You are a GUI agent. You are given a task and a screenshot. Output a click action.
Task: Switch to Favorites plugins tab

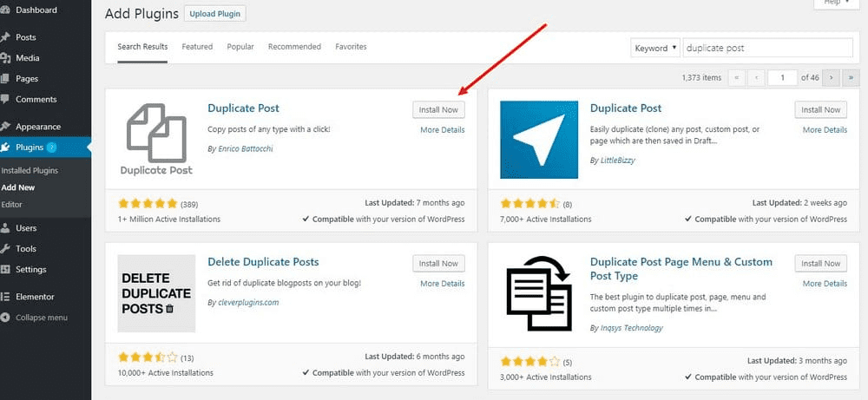coord(351,47)
